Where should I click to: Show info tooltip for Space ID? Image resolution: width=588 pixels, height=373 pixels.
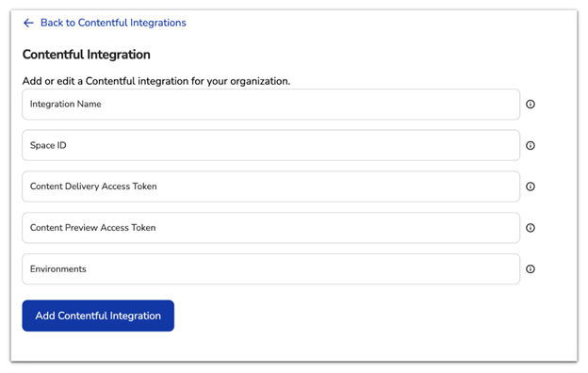tap(531, 145)
